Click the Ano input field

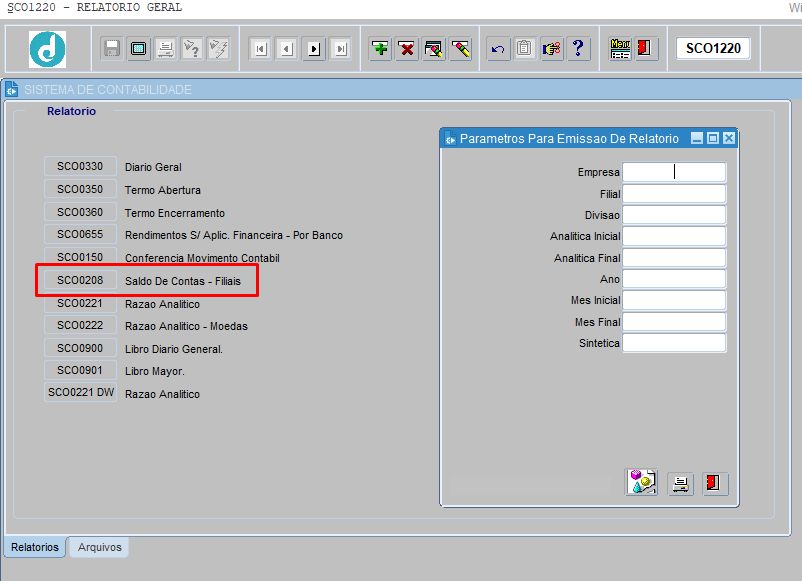coord(674,279)
